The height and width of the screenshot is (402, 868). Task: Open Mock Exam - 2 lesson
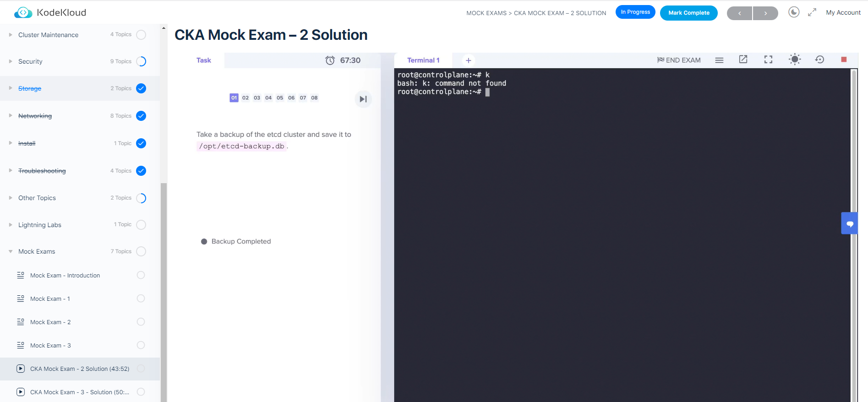pos(50,322)
